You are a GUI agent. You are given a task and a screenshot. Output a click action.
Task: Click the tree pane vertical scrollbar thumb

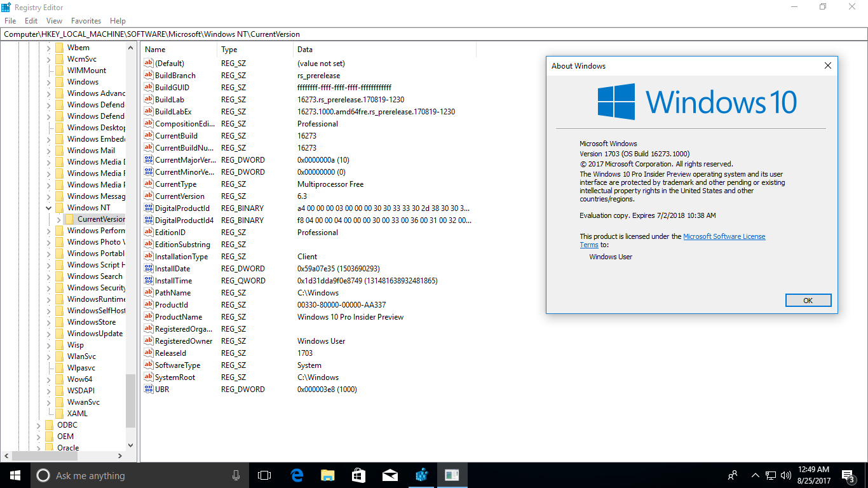click(131, 401)
